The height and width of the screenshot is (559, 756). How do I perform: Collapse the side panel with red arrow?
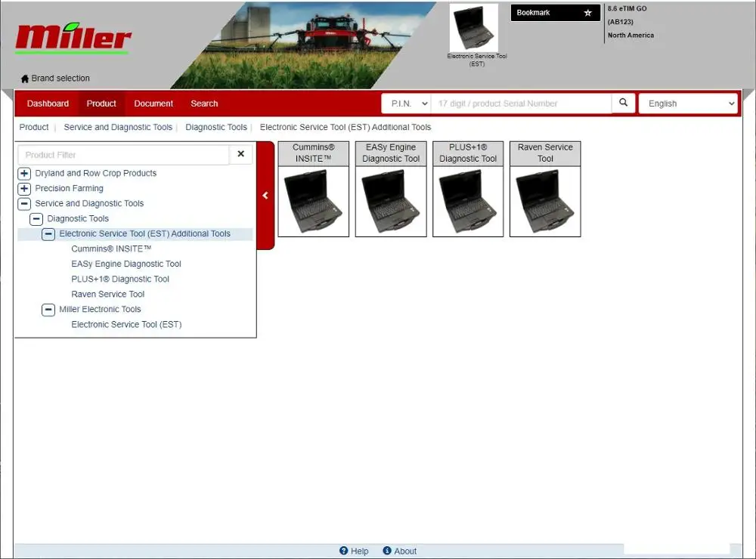point(265,195)
